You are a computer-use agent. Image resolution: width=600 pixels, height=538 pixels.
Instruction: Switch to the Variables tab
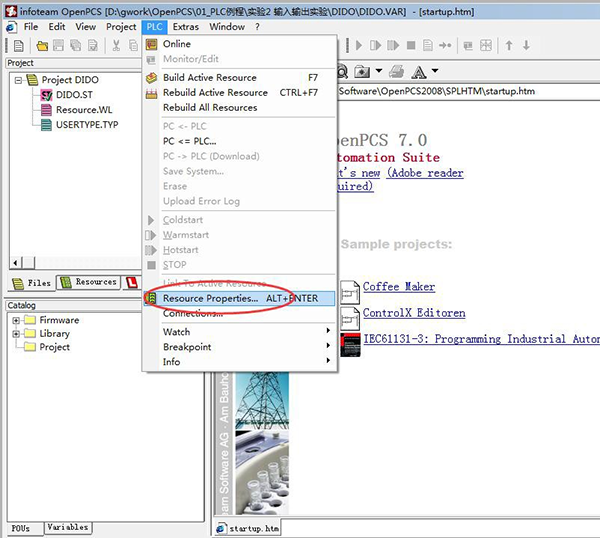click(67, 527)
